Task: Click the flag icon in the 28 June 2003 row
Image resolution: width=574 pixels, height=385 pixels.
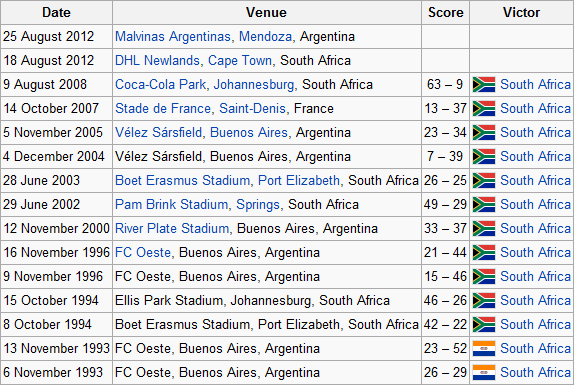Action: pyautogui.click(x=484, y=180)
